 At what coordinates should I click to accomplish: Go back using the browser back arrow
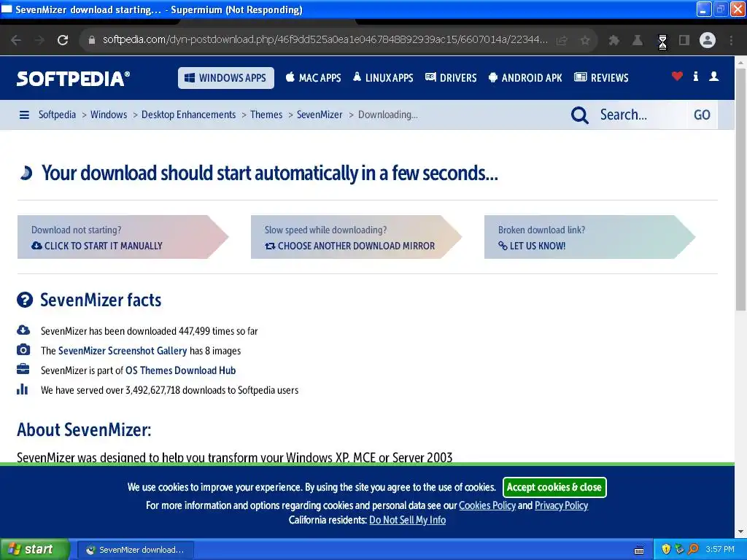click(x=16, y=40)
